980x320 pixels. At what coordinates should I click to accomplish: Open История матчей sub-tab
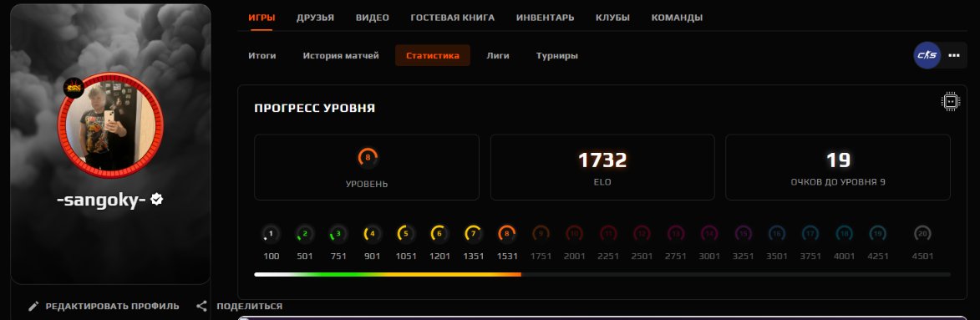click(341, 56)
